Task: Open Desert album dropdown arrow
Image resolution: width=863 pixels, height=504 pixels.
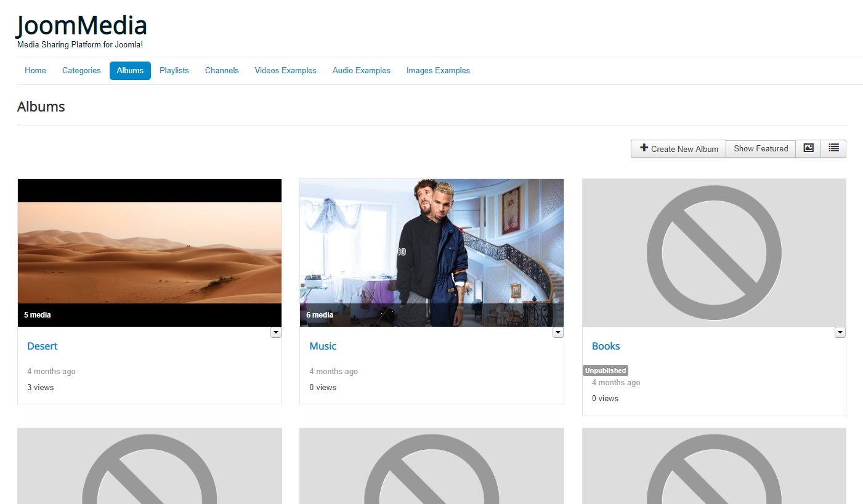Action: pos(276,332)
